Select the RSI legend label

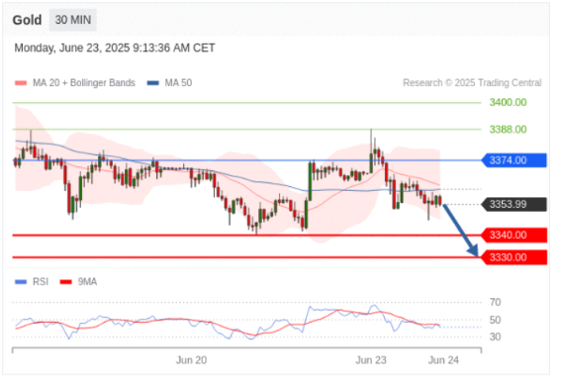[x=41, y=282]
